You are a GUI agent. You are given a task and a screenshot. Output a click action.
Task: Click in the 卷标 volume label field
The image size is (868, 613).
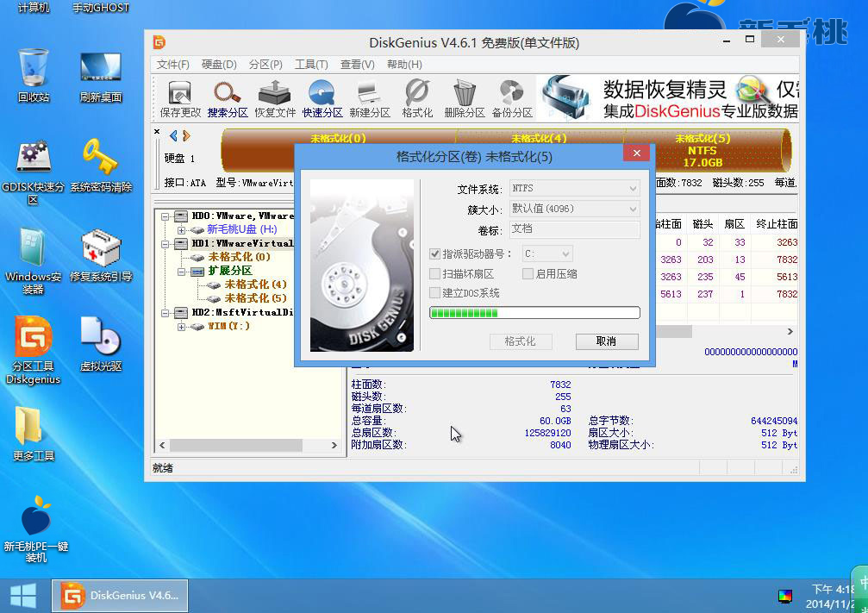click(575, 229)
